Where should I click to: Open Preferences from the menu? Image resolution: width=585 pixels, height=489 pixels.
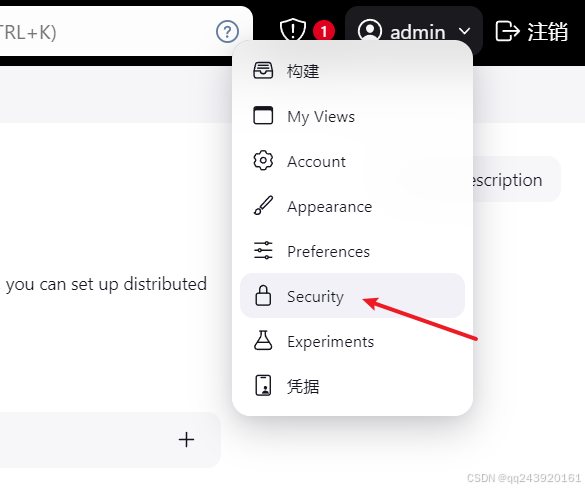point(352,251)
